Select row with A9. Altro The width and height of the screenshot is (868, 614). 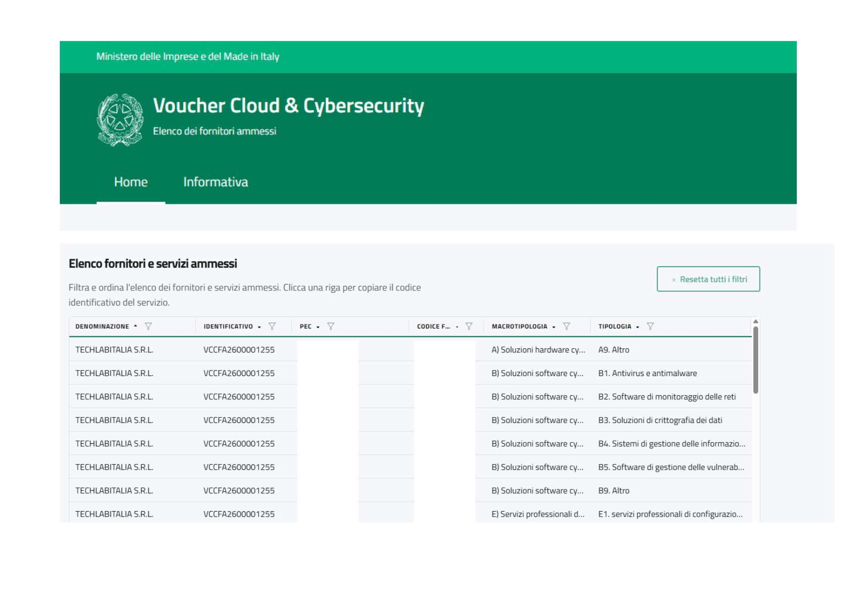click(x=411, y=349)
